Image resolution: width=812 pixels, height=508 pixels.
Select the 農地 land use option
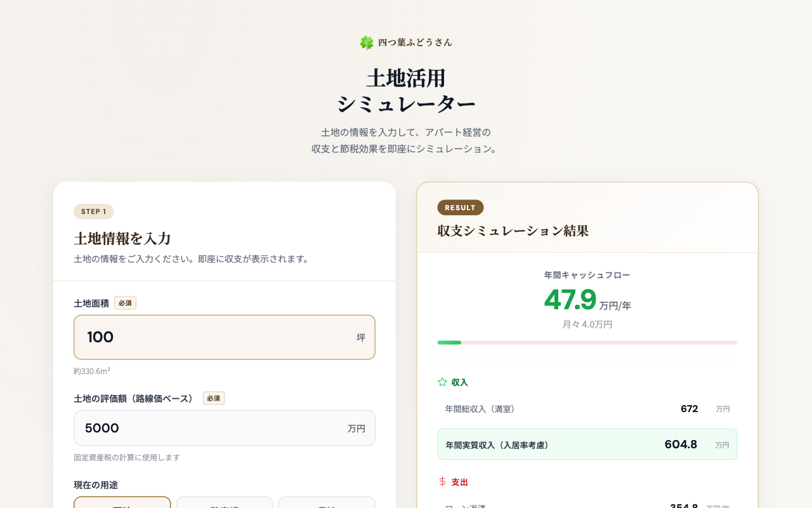click(326, 504)
